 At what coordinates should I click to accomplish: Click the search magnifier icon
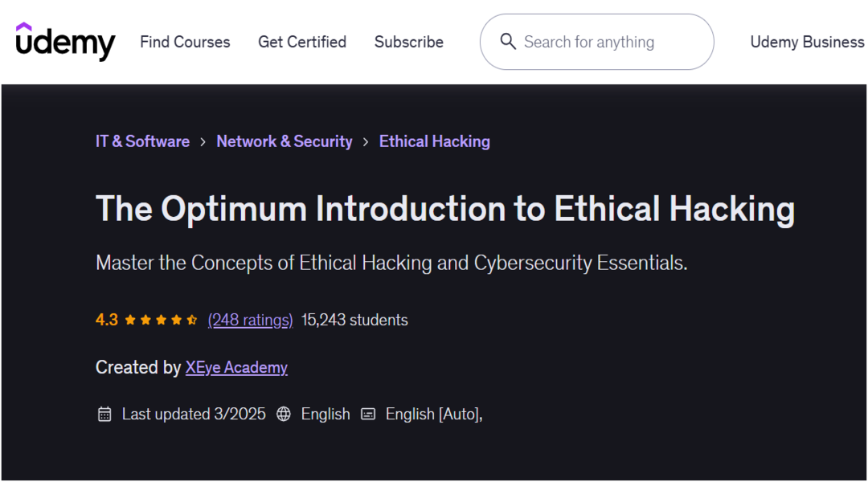click(x=508, y=41)
